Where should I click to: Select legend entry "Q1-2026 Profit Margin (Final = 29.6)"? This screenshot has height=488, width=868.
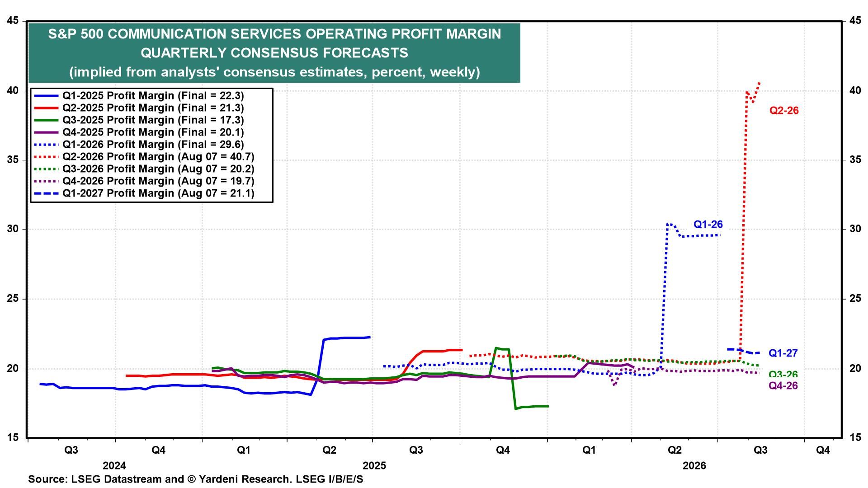point(153,145)
